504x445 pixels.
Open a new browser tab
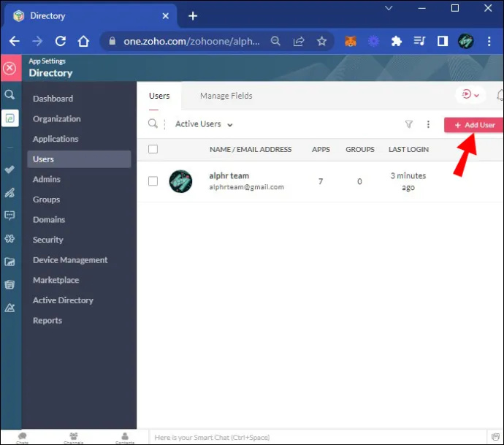193,16
